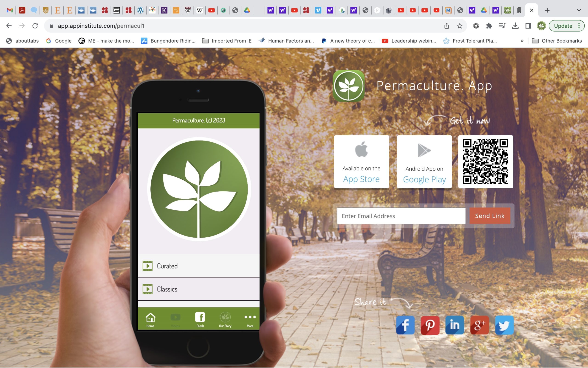Open the Human Factors an... bookmark

[x=286, y=41]
